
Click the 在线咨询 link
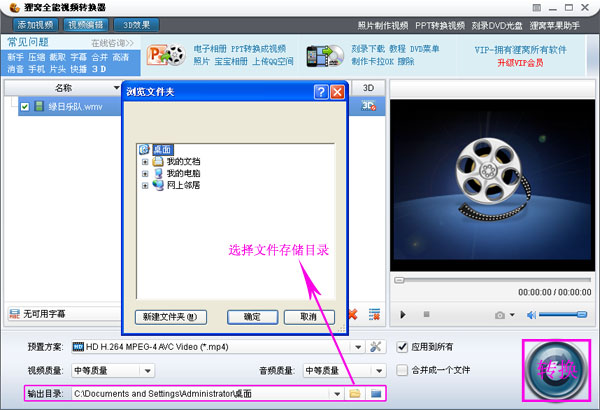pyautogui.click(x=112, y=43)
